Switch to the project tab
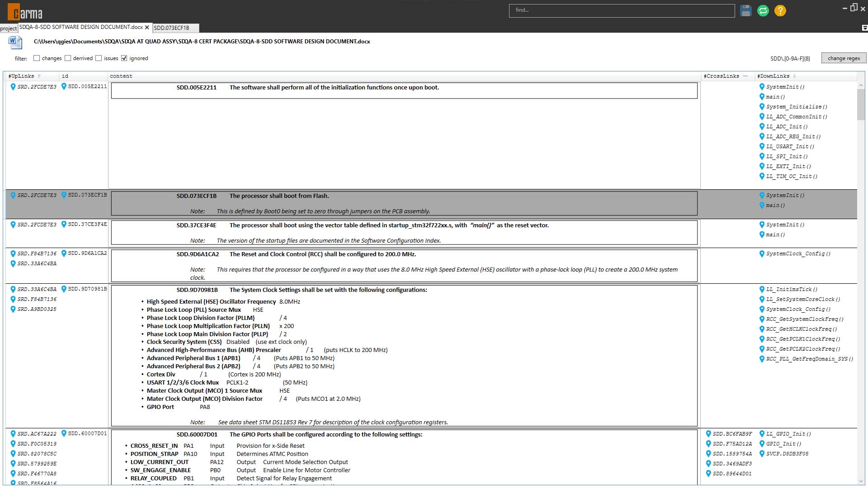Viewport: 868px width, 488px height. pyautogui.click(x=9, y=28)
